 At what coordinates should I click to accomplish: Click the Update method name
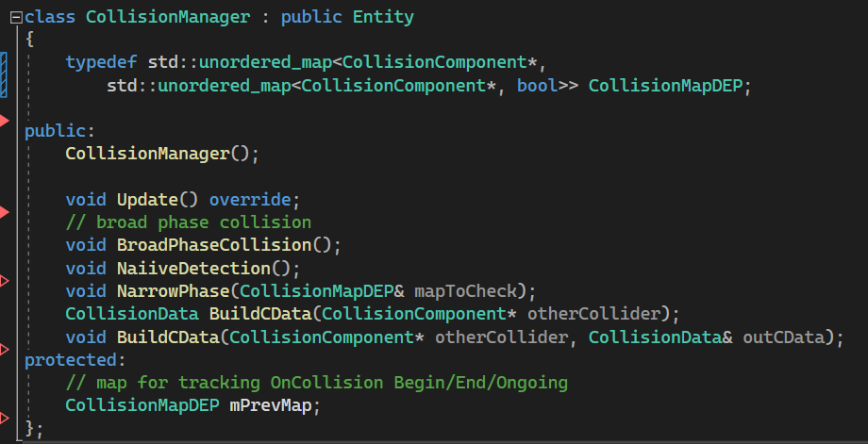(x=146, y=200)
